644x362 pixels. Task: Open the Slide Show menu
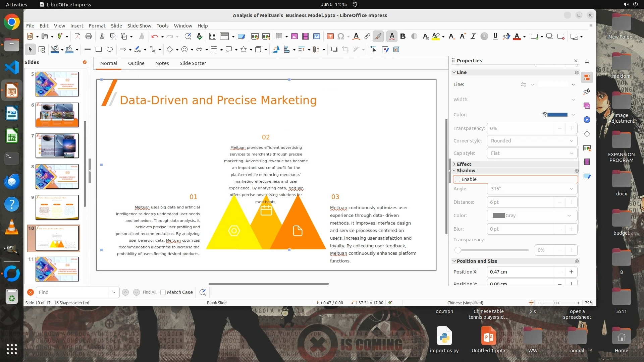pyautogui.click(x=139, y=26)
